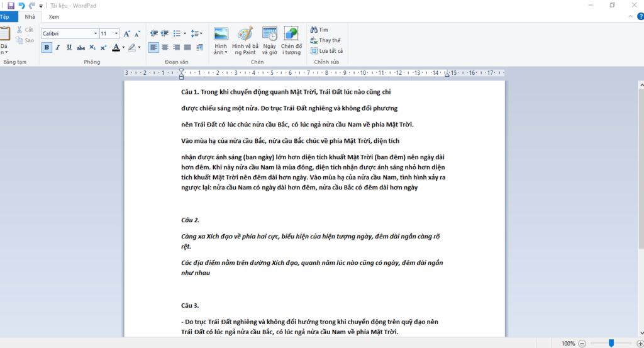Click the Decrease indent icon

pos(154,34)
